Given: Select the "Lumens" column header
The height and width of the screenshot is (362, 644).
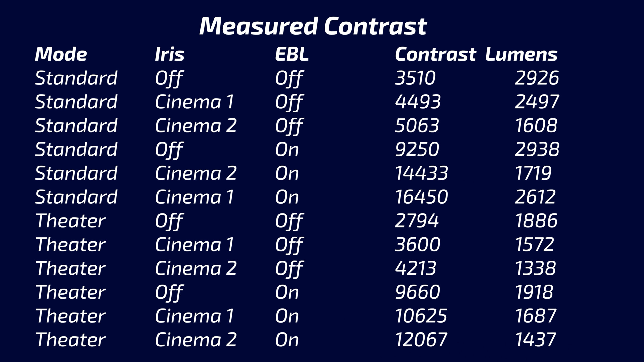Looking at the screenshot, I should tap(521, 54).
